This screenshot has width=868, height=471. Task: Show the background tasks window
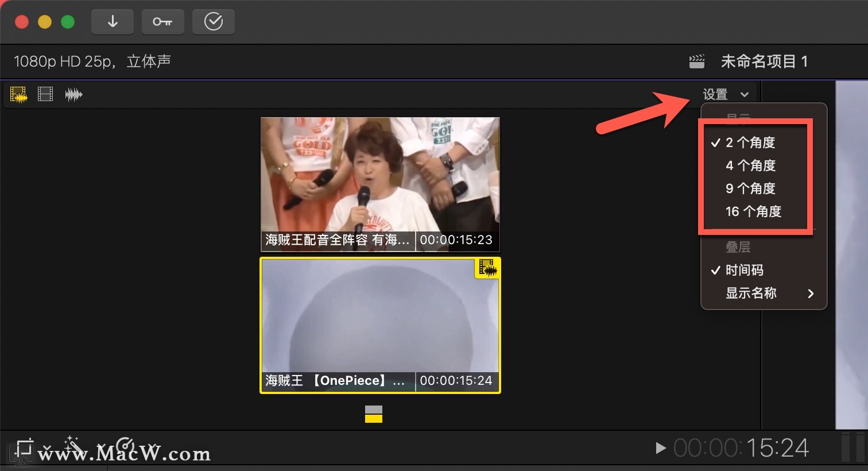(x=213, y=22)
